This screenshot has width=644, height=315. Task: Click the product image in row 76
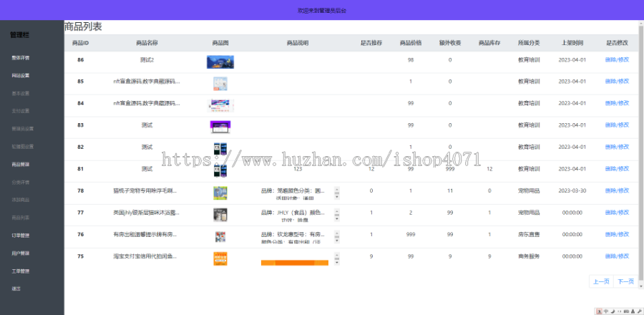[220, 236]
